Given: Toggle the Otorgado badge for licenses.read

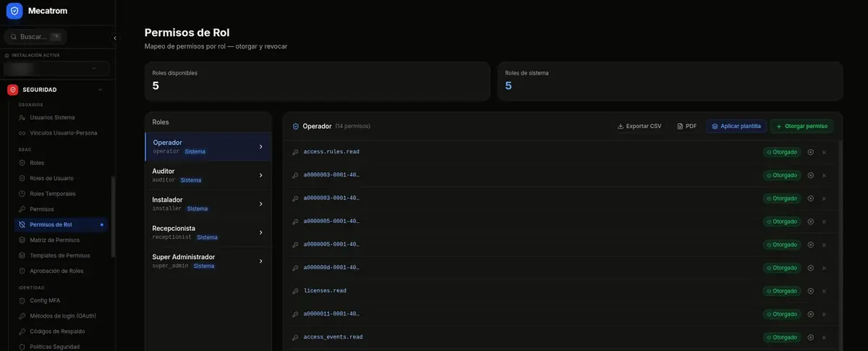Looking at the screenshot, I should (782, 291).
